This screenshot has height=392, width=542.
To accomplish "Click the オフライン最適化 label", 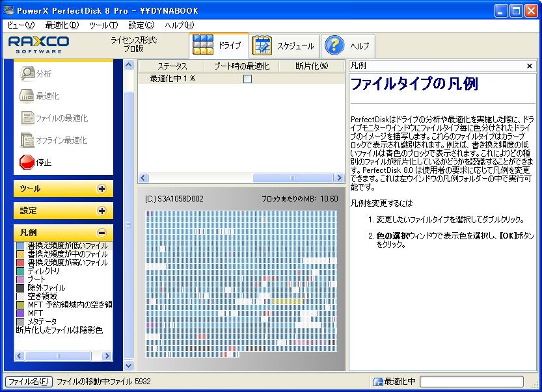I will pos(62,140).
